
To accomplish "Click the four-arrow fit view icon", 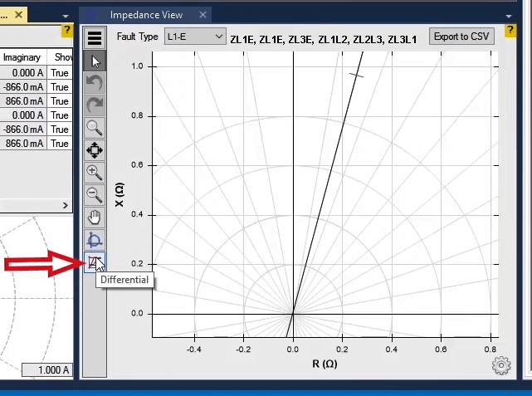I will pyautogui.click(x=95, y=150).
